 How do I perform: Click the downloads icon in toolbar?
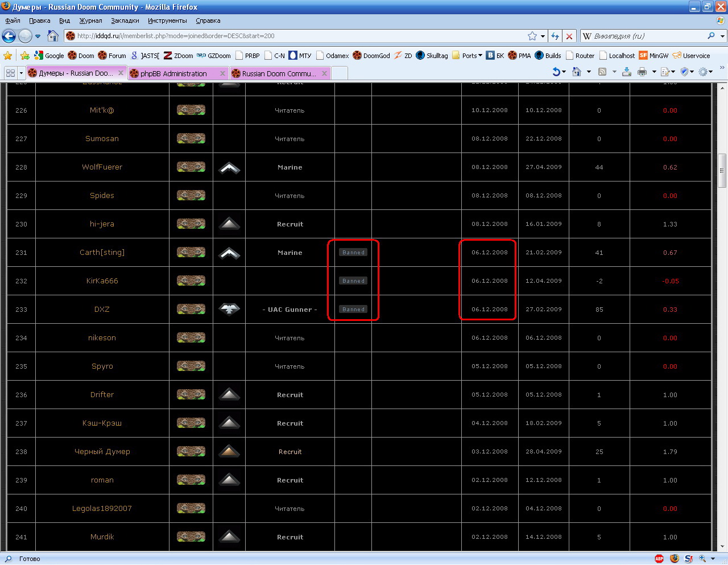[626, 72]
